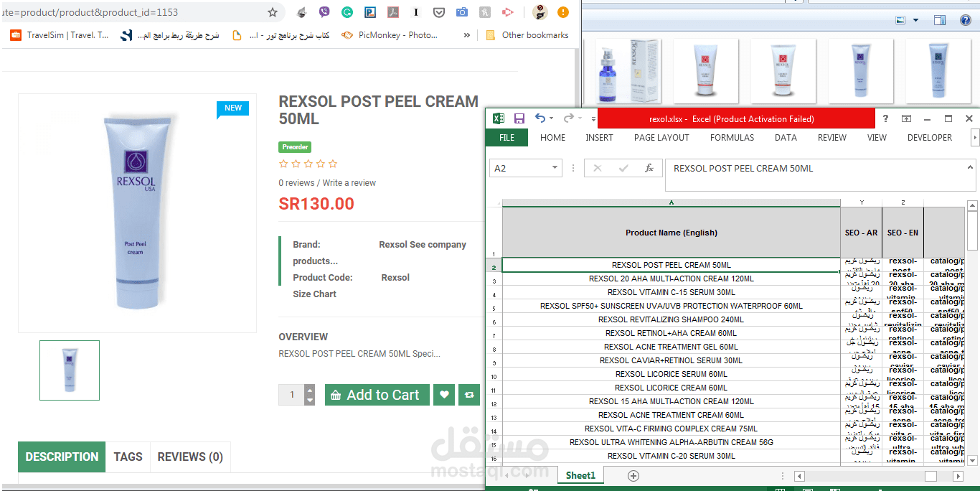
Task: Click the fifth rating star on the product page
Action: [x=333, y=164]
